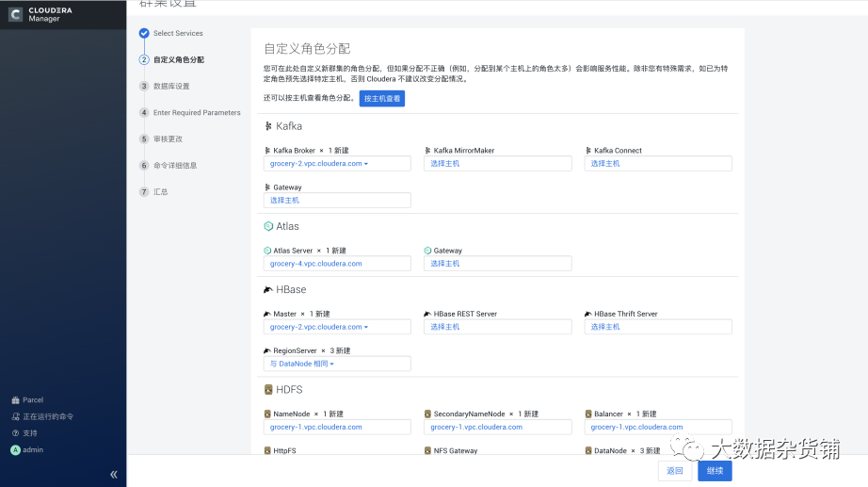The height and width of the screenshot is (487, 868).
Task: Choose host for Kafka Gateway
Action: [x=337, y=200]
